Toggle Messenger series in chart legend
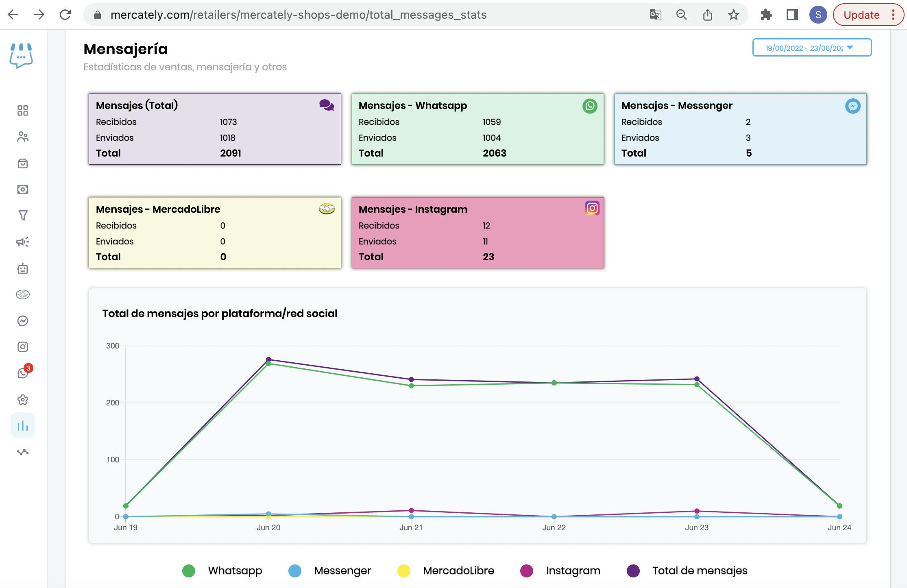The height and width of the screenshot is (588, 907). point(342,571)
